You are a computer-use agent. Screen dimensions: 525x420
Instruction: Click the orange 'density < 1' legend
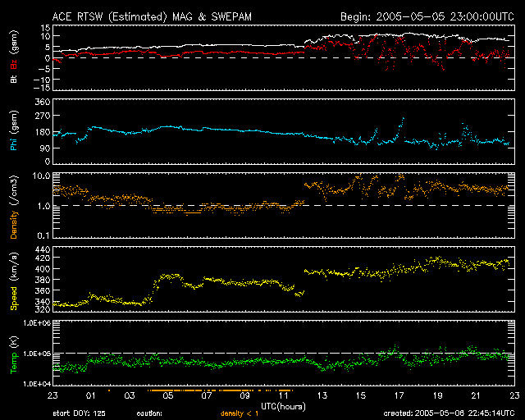coord(240,413)
